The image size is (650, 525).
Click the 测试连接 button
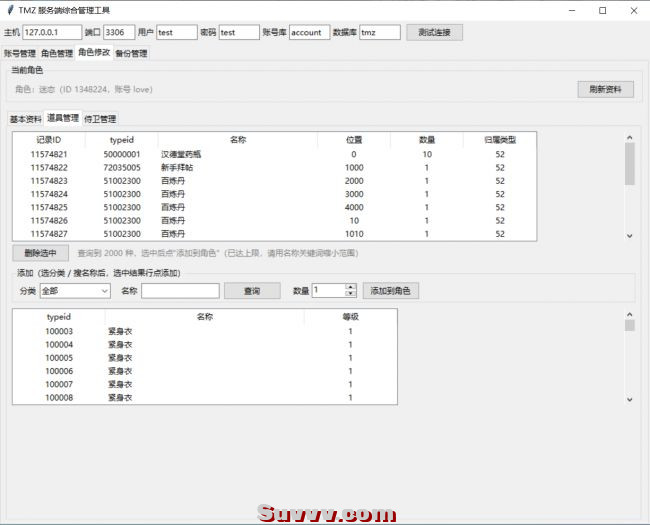point(434,32)
